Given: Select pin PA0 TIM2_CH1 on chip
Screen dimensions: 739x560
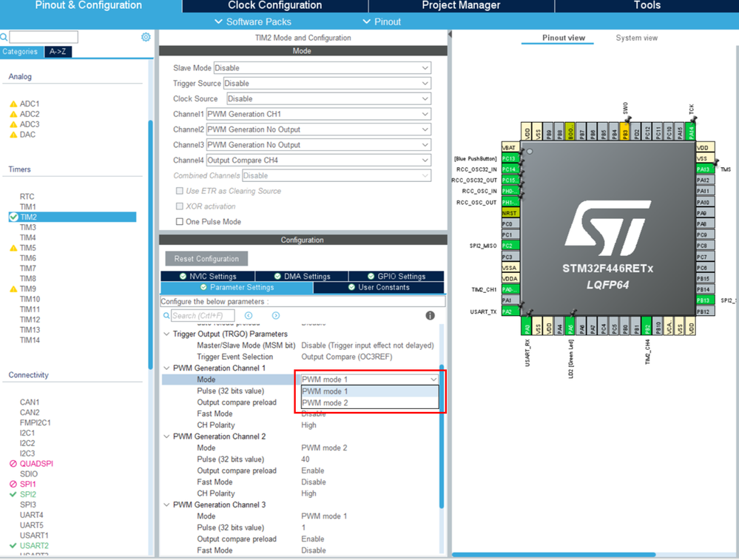Looking at the screenshot, I should [x=510, y=289].
